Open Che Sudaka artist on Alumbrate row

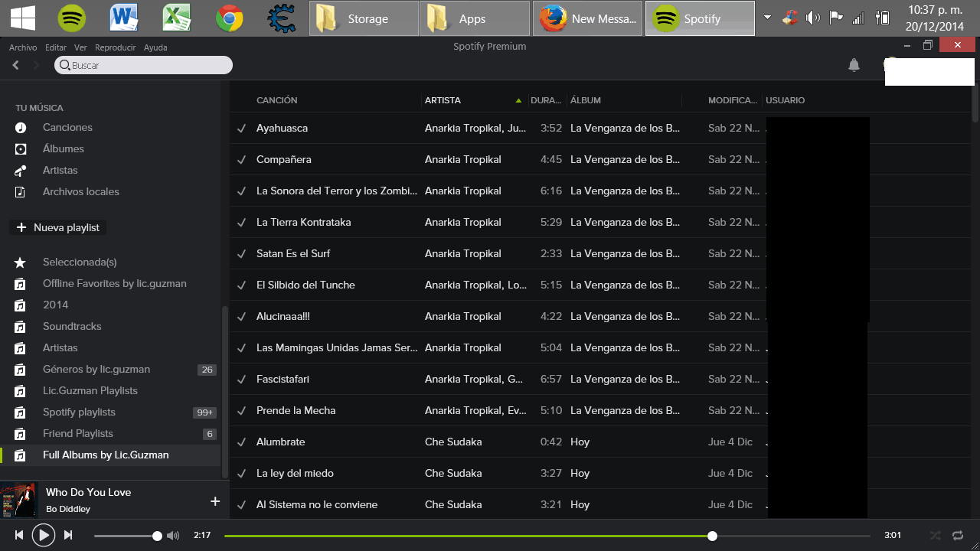pyautogui.click(x=453, y=442)
